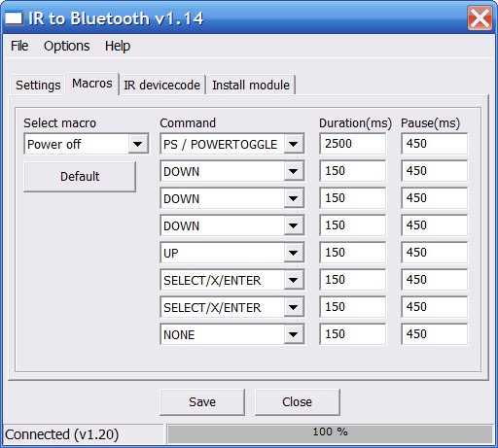Close the IR to Bluetooth window
Image resolution: width=498 pixels, height=448 pixels.
tap(480, 17)
